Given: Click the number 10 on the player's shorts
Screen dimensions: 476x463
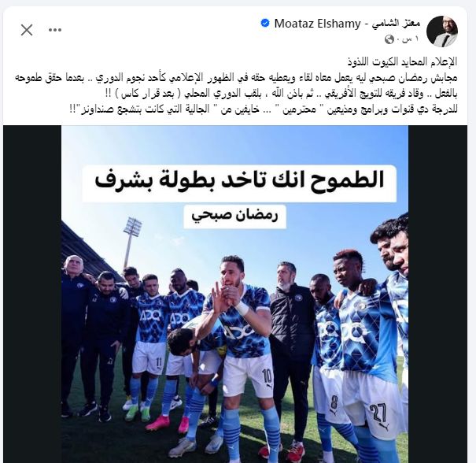Looking at the screenshot, I should point(267,376).
